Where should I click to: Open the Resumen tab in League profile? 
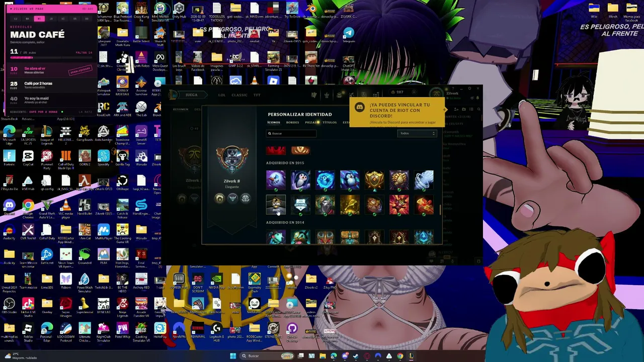tap(181, 109)
